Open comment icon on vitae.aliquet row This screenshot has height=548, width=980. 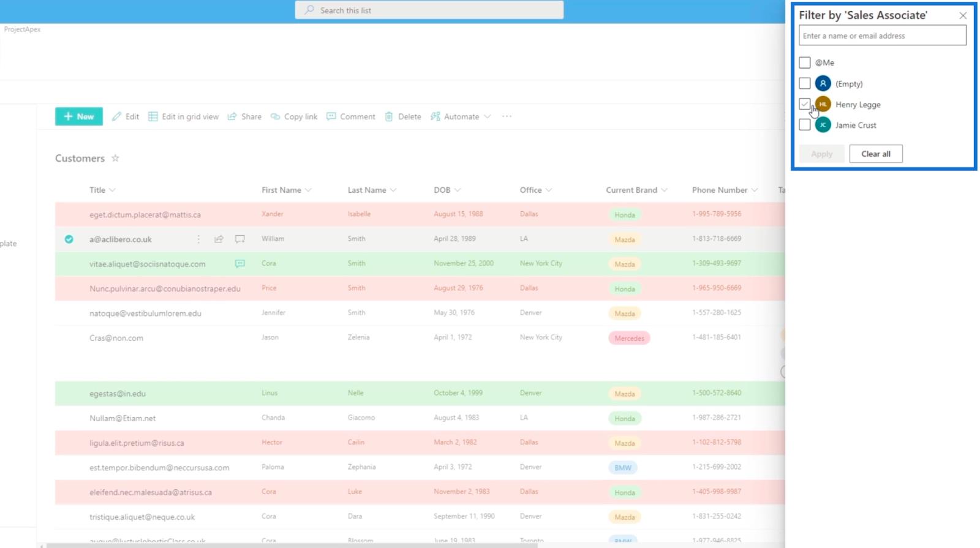click(x=240, y=264)
